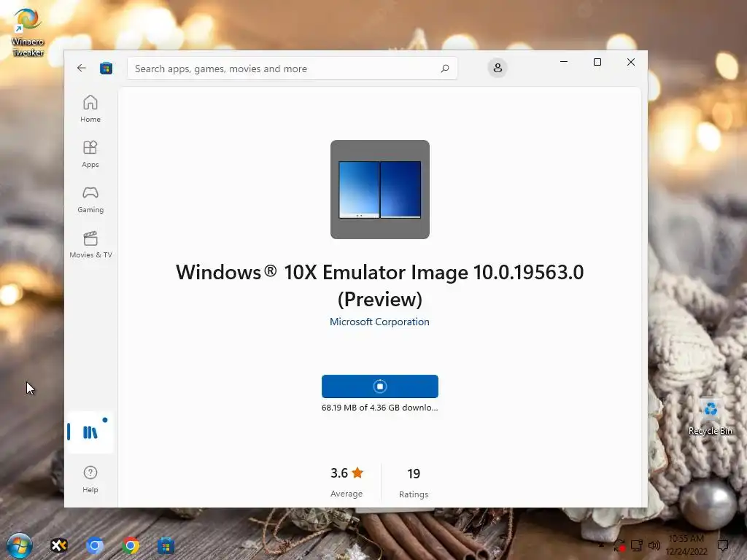Click the 19 Ratings count

click(414, 483)
